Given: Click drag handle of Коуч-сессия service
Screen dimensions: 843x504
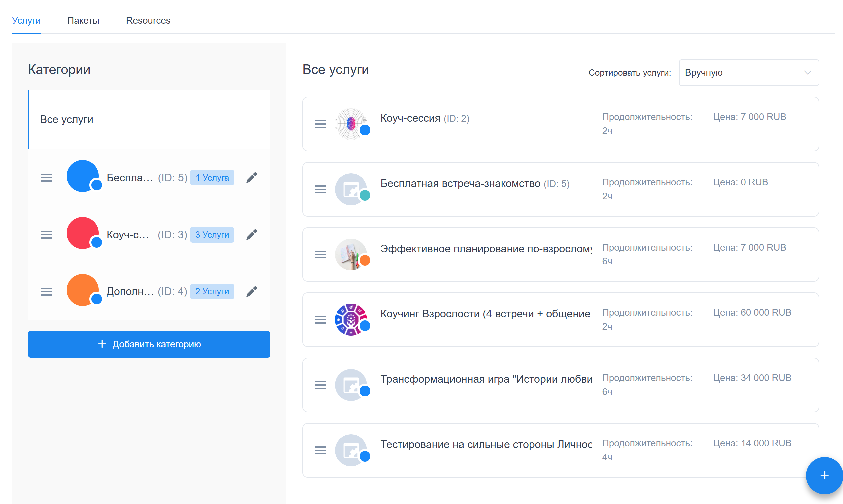Looking at the screenshot, I should pos(320,124).
